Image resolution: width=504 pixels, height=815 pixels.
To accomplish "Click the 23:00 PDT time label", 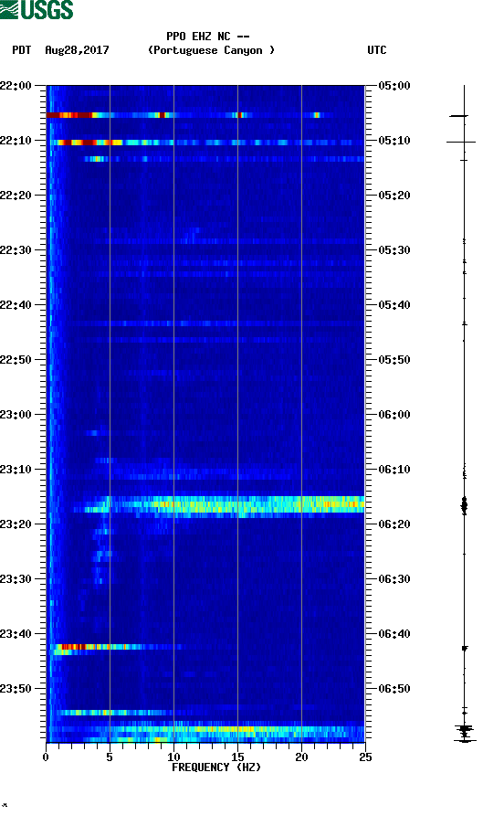I will (x=16, y=415).
